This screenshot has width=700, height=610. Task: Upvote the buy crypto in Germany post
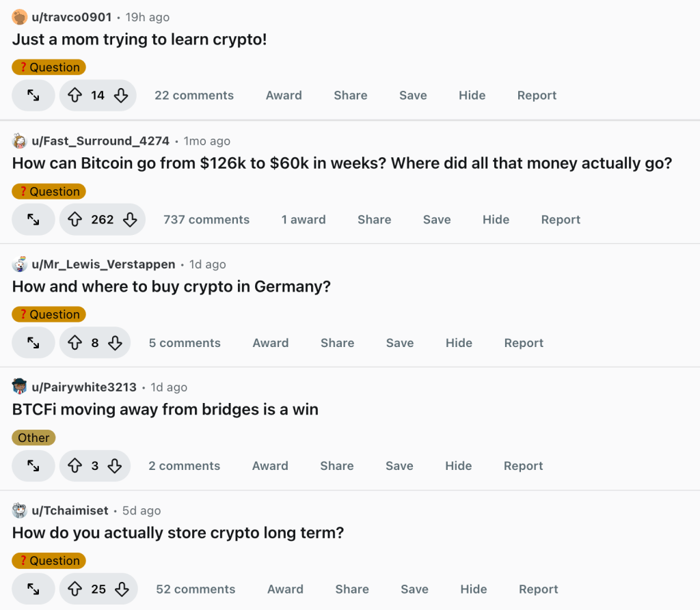click(x=75, y=343)
